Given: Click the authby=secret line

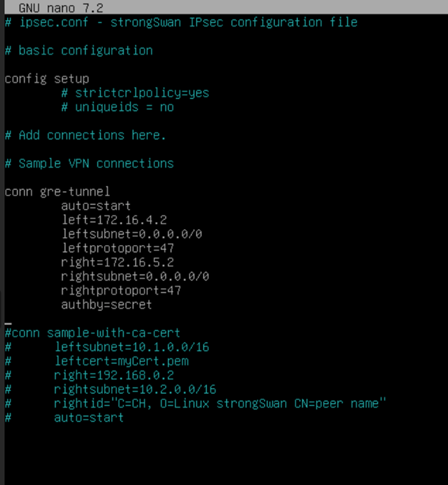Looking at the screenshot, I should 106,305.
